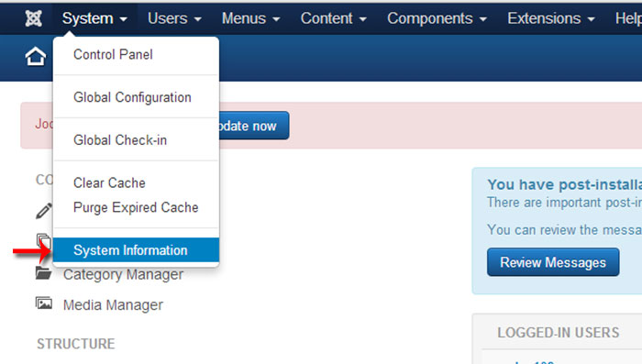Open the Media Manager link
Viewport: 642px width, 364px height.
coord(113,305)
